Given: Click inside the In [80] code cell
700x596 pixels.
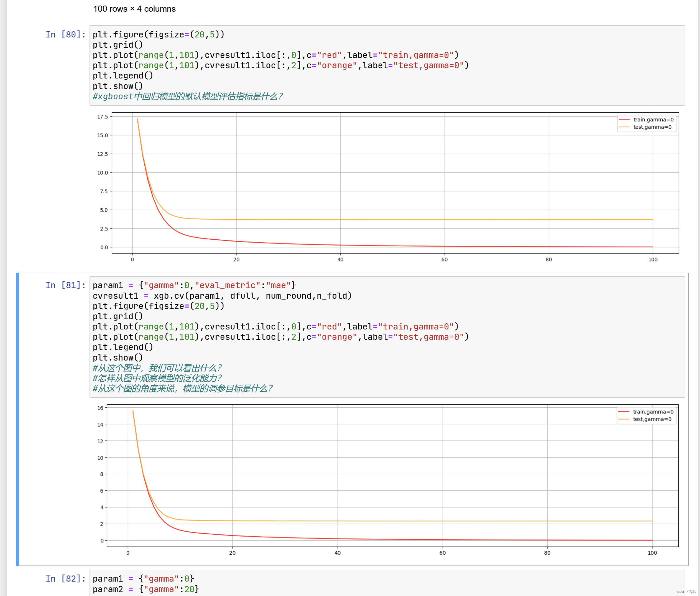Looking at the screenshot, I should (x=387, y=65).
